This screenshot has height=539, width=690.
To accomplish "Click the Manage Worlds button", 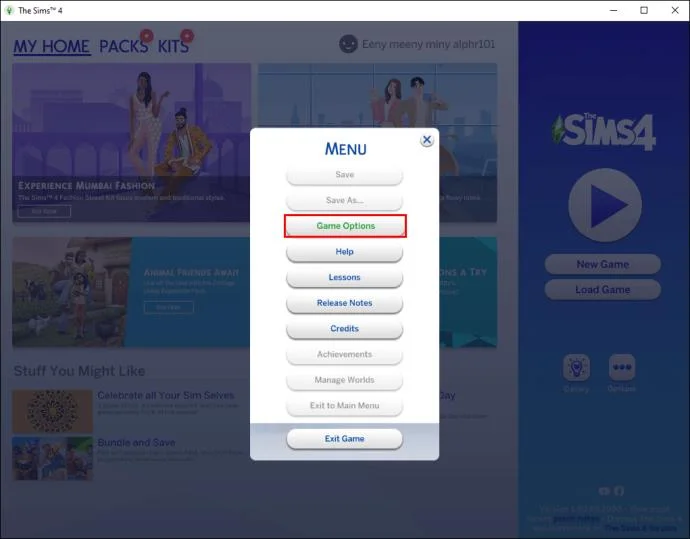I will [x=345, y=380].
